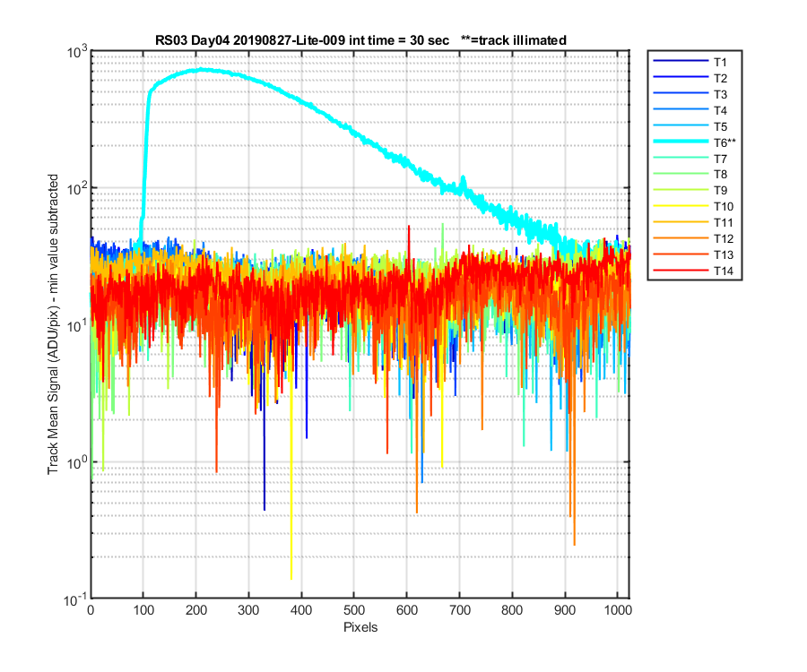
Task: Click the T7 teal legend line
Action: point(681,159)
